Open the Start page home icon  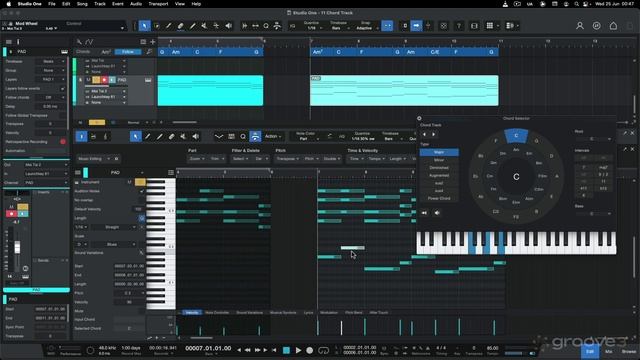[x=613, y=26]
